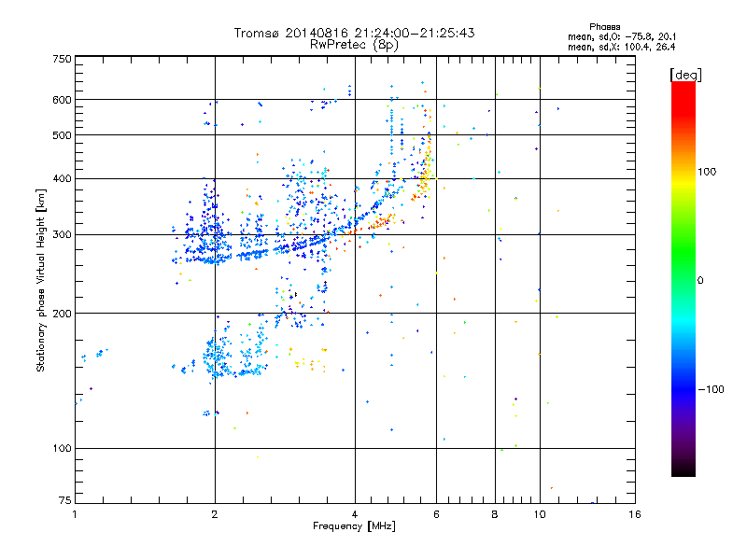
Task: Select the 'mean, sd,O: -75.8, 20.1' text
Action: [x=622, y=36]
